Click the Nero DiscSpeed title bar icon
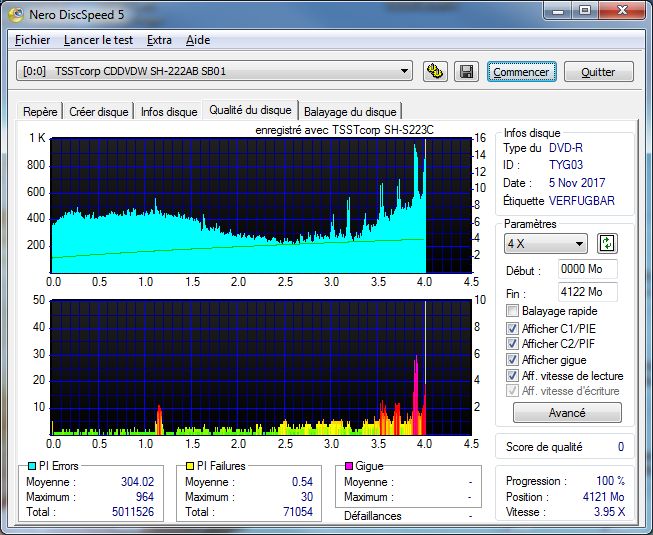The width and height of the screenshot is (653, 535). tap(16, 15)
